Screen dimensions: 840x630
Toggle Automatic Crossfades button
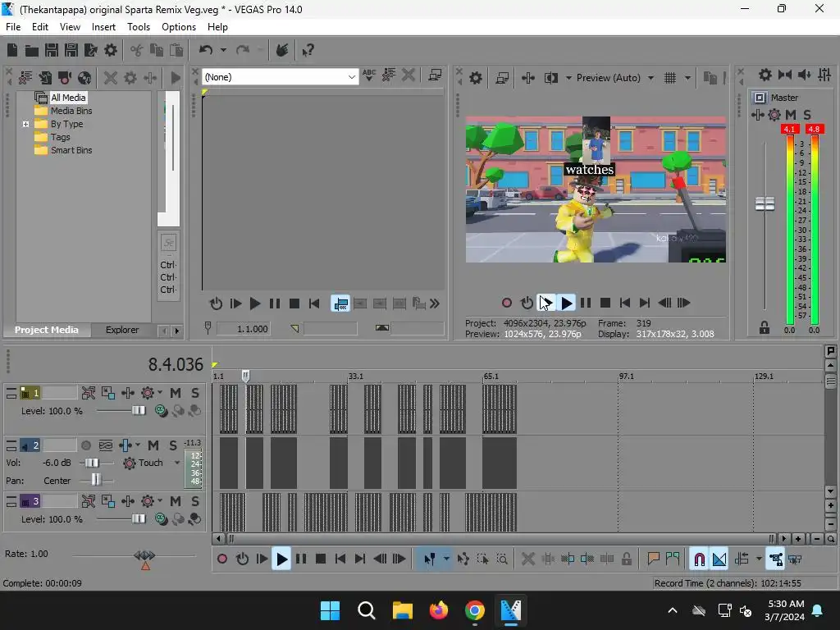pyautogui.click(x=719, y=559)
